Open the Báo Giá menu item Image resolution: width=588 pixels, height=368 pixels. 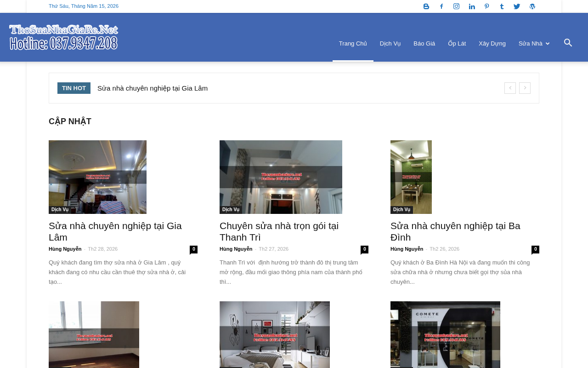coord(424,44)
